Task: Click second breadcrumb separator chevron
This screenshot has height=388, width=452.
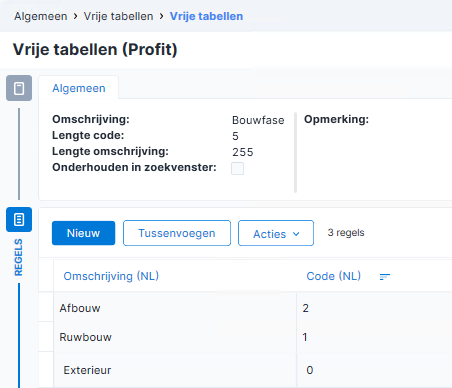Action: pos(162,16)
